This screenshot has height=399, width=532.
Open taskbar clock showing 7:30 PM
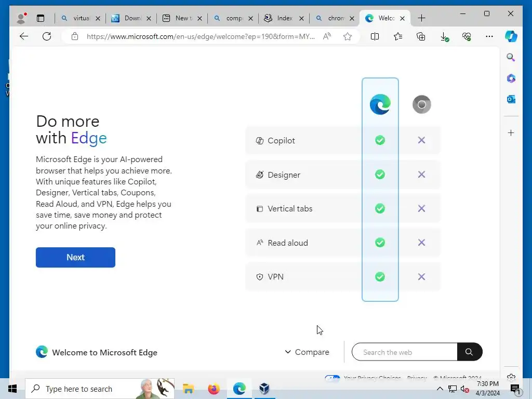(x=487, y=389)
